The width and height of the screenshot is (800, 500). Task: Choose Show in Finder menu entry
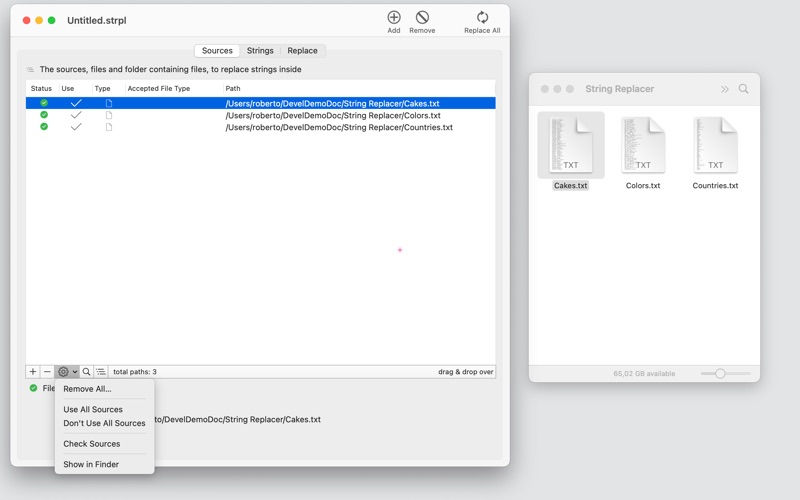pyautogui.click(x=91, y=464)
